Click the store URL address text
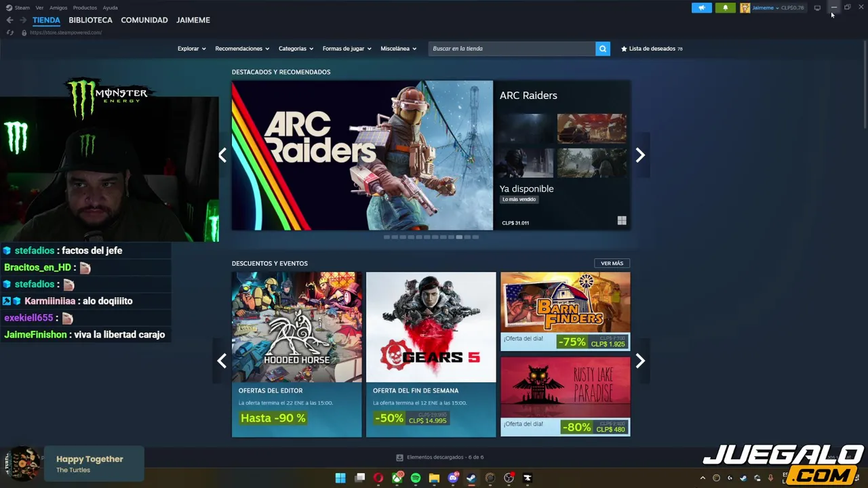 point(66,33)
